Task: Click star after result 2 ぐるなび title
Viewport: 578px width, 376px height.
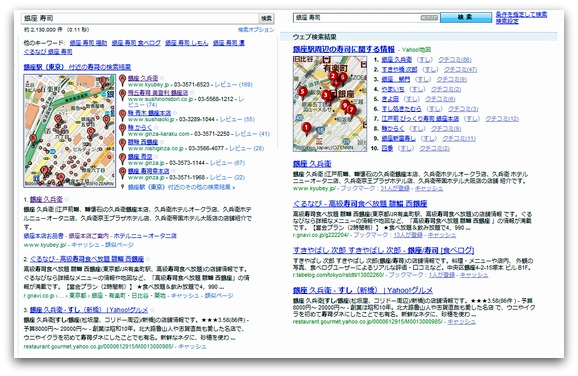Action: [147, 259]
